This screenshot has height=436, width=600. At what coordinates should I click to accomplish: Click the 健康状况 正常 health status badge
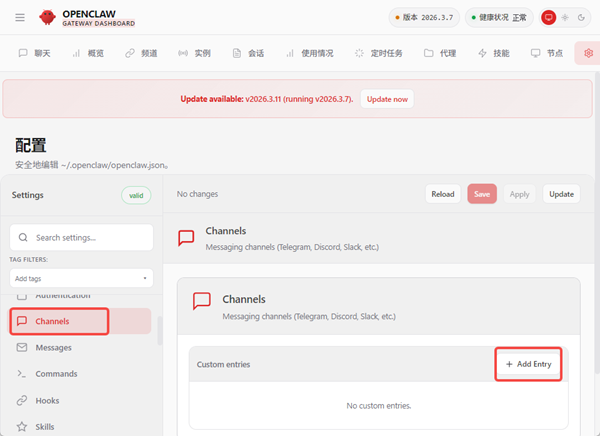pos(499,18)
